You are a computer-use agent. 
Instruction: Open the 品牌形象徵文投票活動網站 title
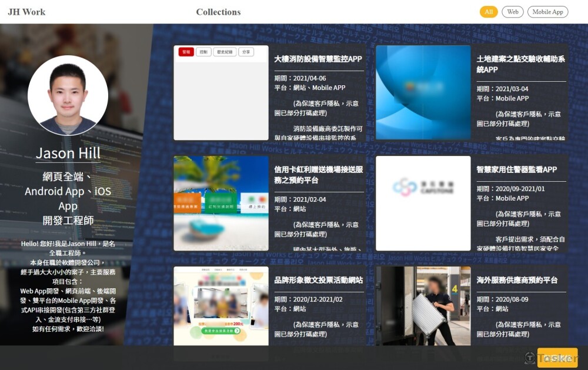point(318,280)
